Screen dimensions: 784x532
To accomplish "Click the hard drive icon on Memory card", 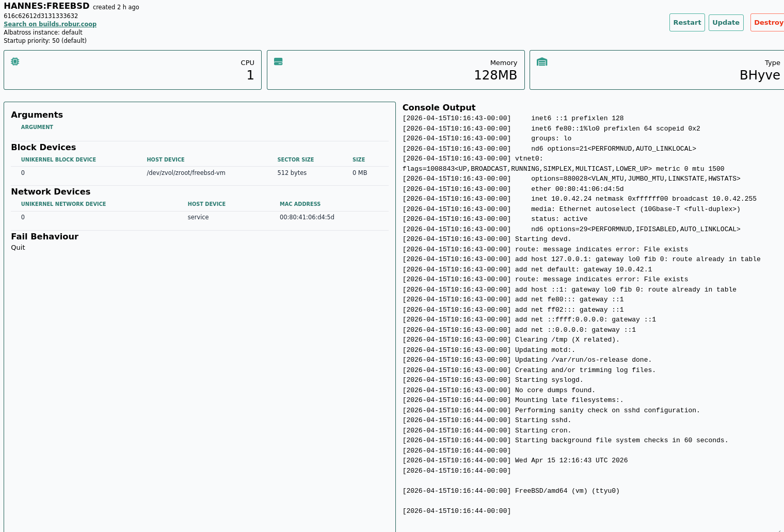I will coord(278,61).
